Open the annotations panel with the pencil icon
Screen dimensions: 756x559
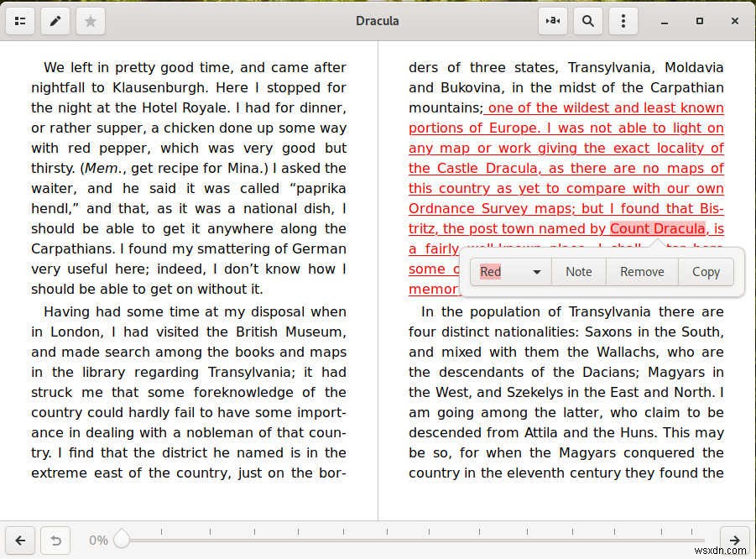tap(55, 21)
